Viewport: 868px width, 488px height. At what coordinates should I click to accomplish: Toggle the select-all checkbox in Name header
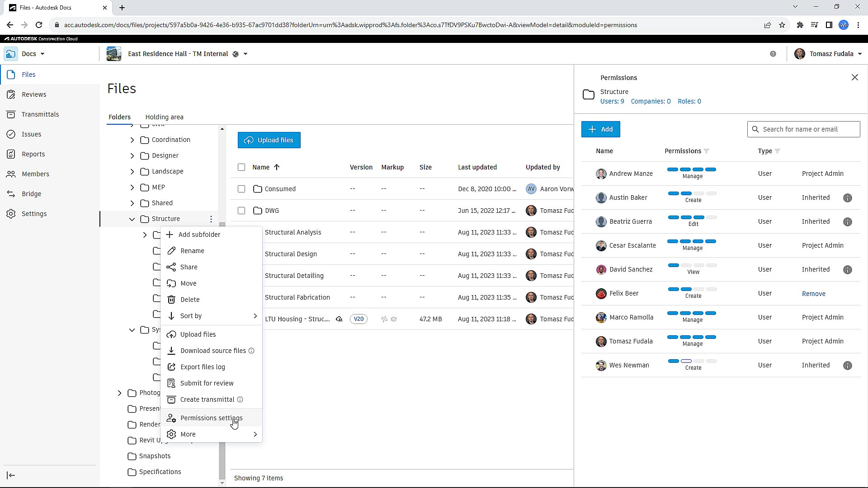point(241,167)
